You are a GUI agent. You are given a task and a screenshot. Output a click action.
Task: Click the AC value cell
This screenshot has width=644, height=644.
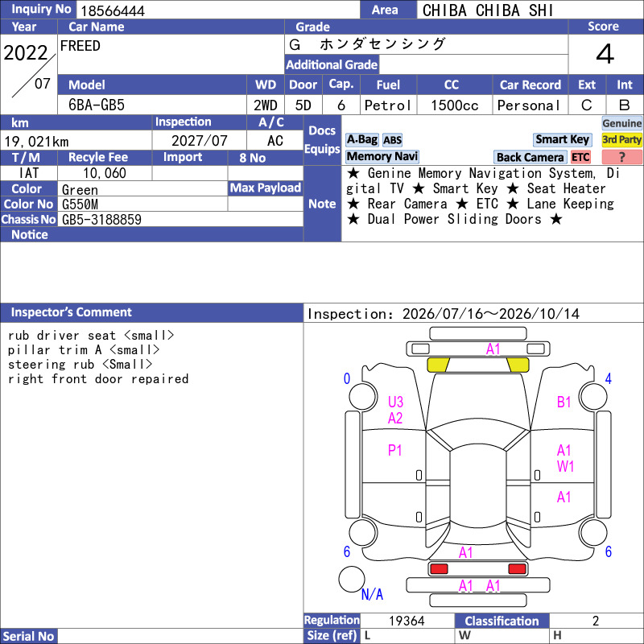275,141
